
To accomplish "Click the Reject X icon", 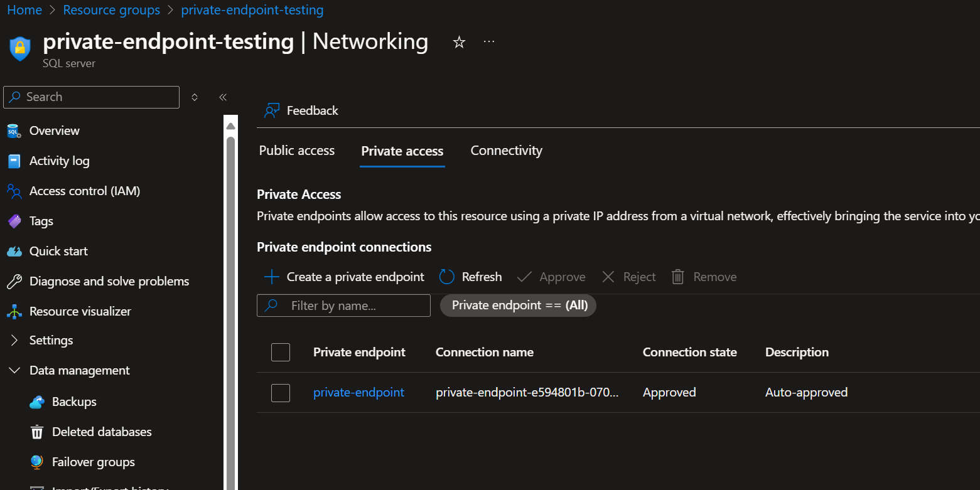I will tap(608, 277).
